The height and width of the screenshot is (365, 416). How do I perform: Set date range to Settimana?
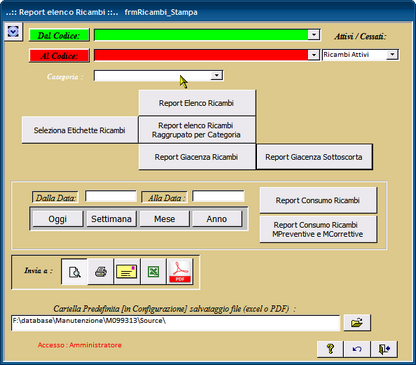pos(111,219)
